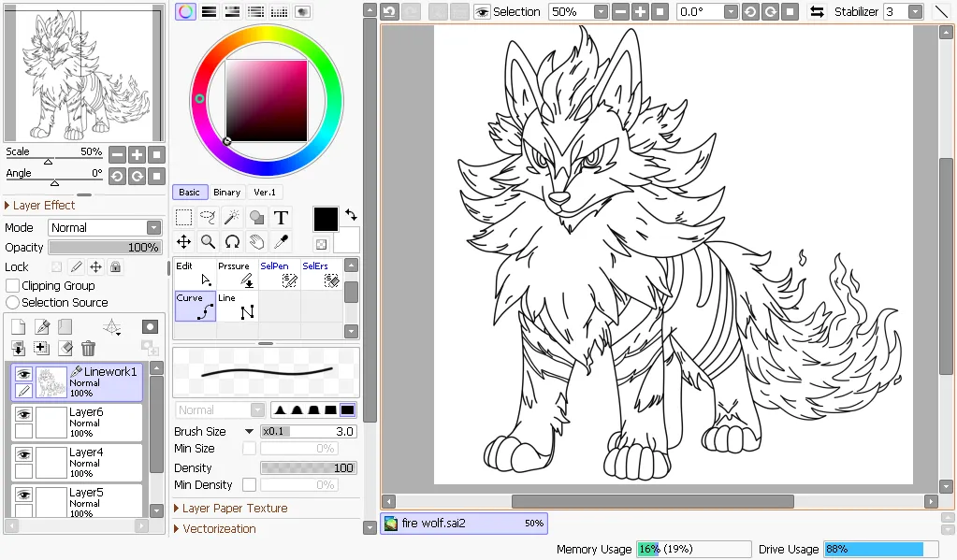The width and height of the screenshot is (957, 560).
Task: Choose the SelErs tool
Action: (322, 274)
